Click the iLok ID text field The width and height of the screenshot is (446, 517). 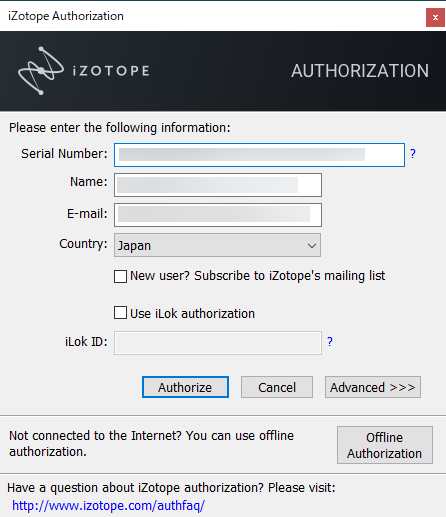tap(218, 343)
